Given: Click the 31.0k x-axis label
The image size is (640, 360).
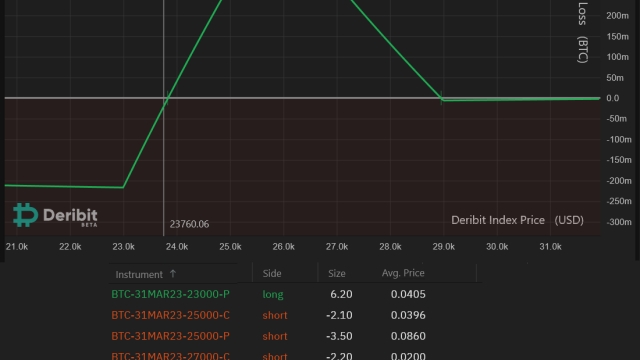Looking at the screenshot, I should tap(550, 247).
